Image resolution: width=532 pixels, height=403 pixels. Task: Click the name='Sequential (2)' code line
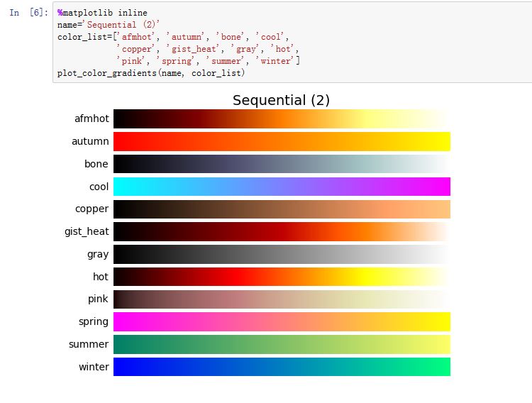(109, 25)
